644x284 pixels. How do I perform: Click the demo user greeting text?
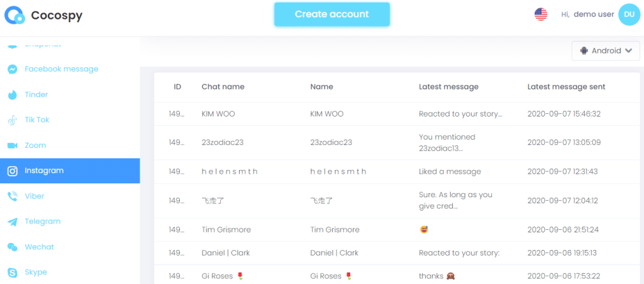click(587, 14)
